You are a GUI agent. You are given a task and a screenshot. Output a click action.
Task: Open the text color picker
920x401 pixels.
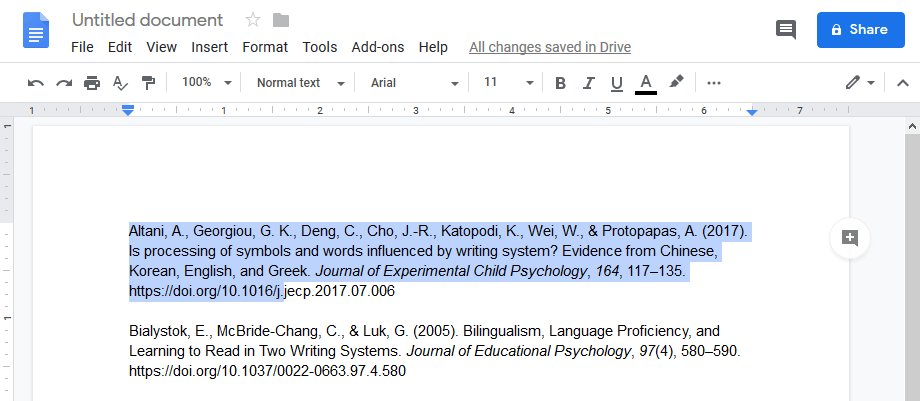coord(646,83)
